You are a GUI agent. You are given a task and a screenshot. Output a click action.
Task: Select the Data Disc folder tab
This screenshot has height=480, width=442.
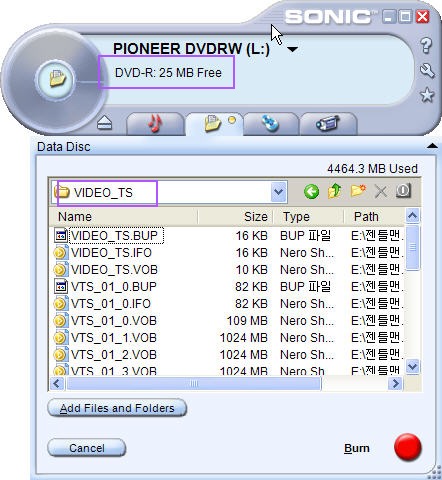pyautogui.click(x=215, y=123)
